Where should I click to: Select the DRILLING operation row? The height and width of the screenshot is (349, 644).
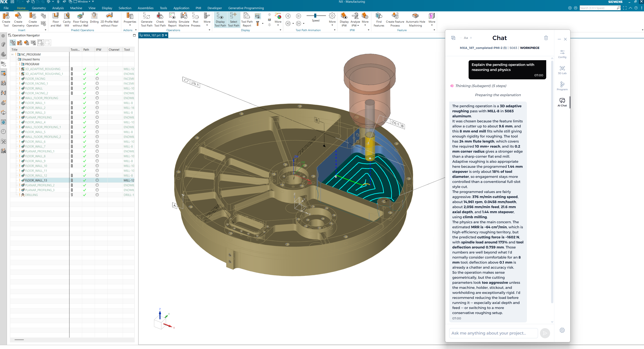tap(72, 195)
